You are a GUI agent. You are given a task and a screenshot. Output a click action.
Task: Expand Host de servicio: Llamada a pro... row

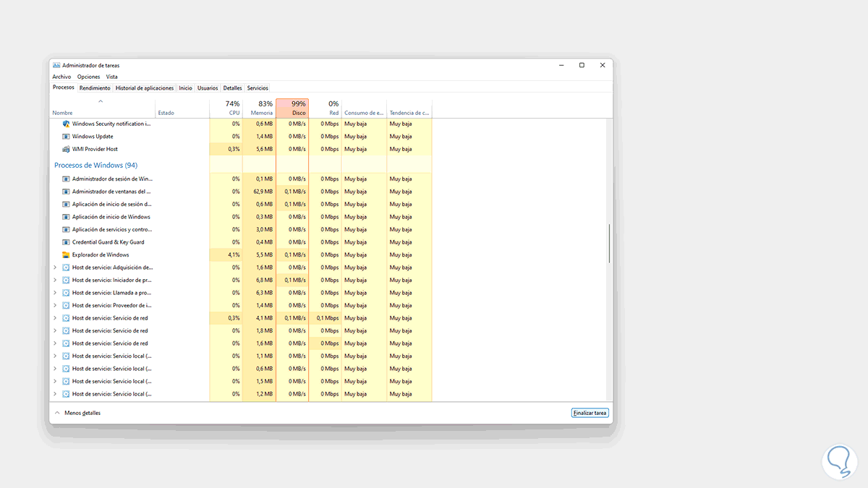(x=55, y=293)
